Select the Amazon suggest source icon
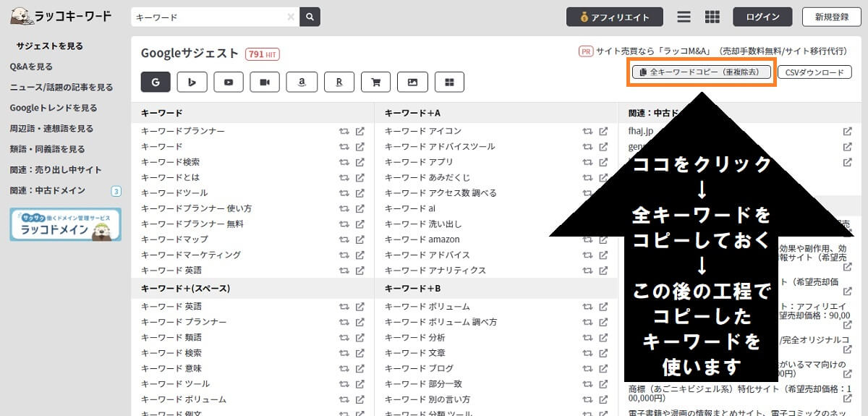 pyautogui.click(x=302, y=82)
